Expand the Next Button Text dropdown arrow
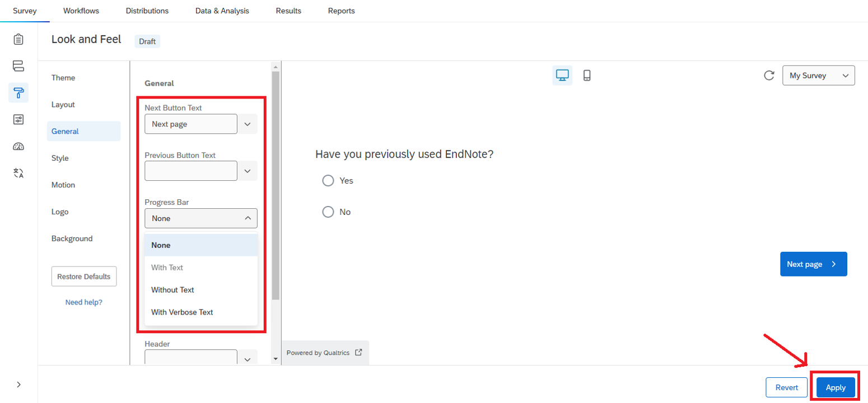Screen dimensions: 868x403 coord(248,124)
